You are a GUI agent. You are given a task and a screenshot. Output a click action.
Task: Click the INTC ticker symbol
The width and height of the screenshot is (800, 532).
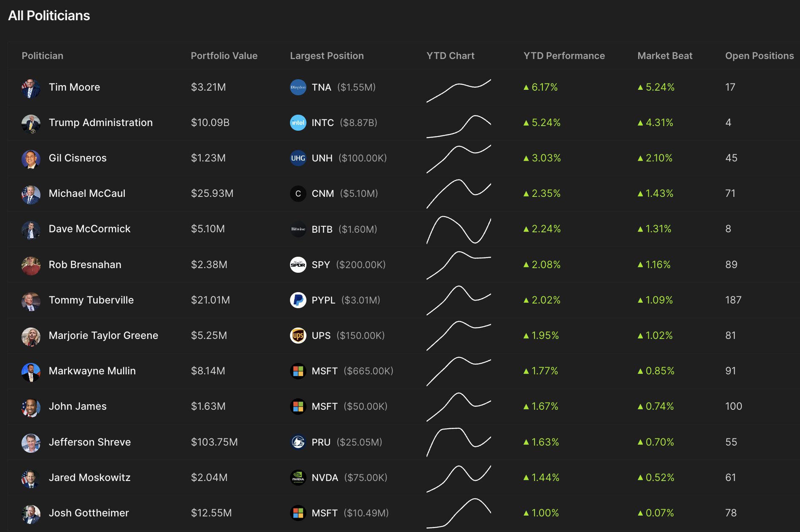pos(323,123)
